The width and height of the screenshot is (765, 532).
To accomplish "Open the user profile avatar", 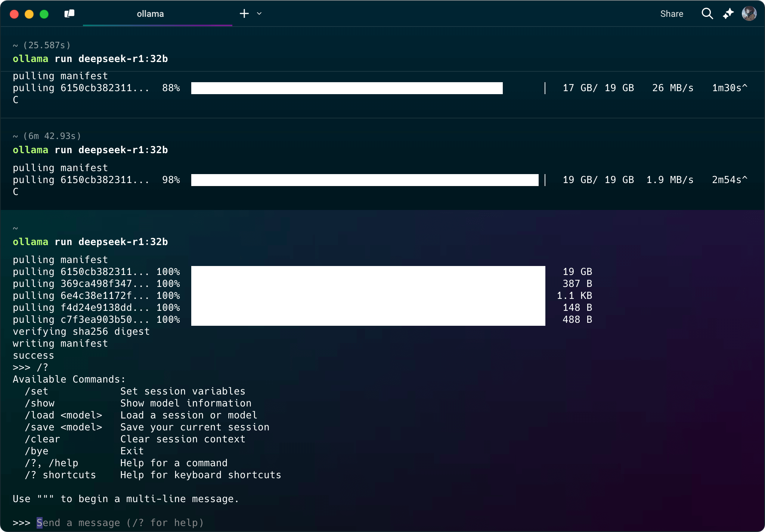I will click(x=749, y=14).
